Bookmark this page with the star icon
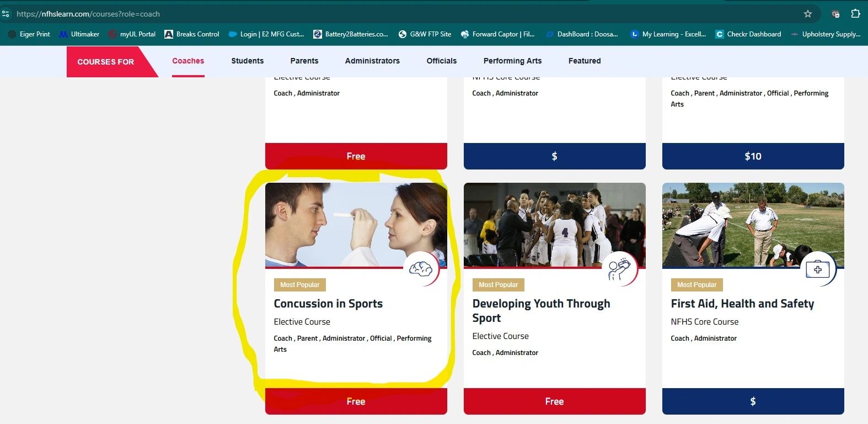The width and height of the screenshot is (868, 424). click(x=808, y=14)
